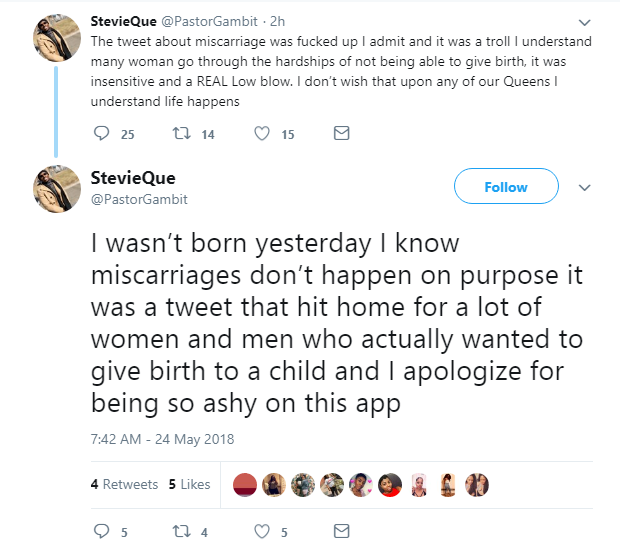620x555 pixels.
Task: Open the 4 Retweets list
Action: [124, 484]
